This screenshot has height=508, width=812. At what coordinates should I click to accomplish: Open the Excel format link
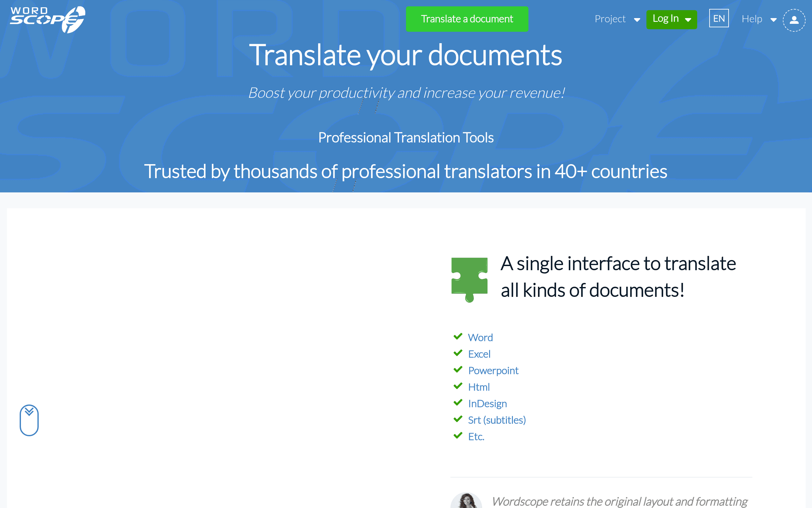[x=479, y=354]
